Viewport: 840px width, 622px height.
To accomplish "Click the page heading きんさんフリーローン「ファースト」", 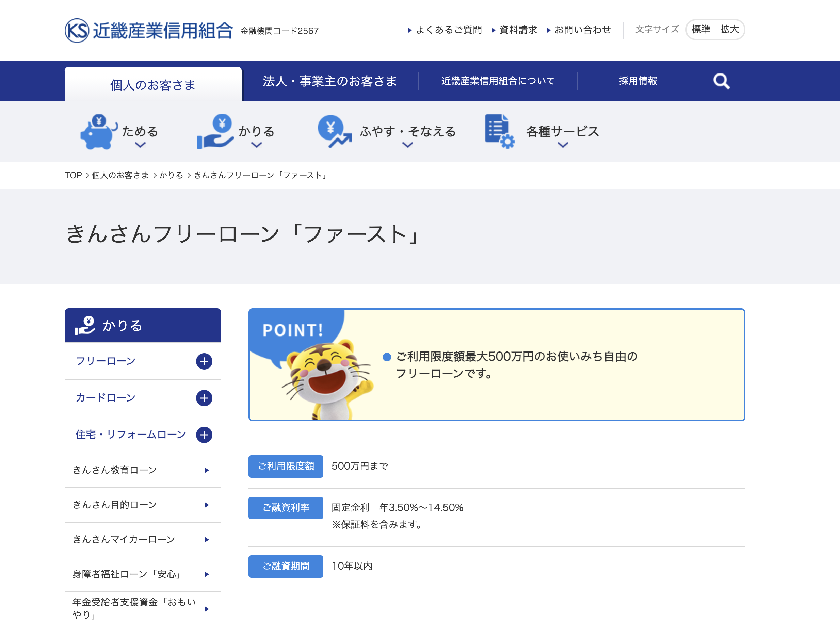I will click(x=243, y=234).
